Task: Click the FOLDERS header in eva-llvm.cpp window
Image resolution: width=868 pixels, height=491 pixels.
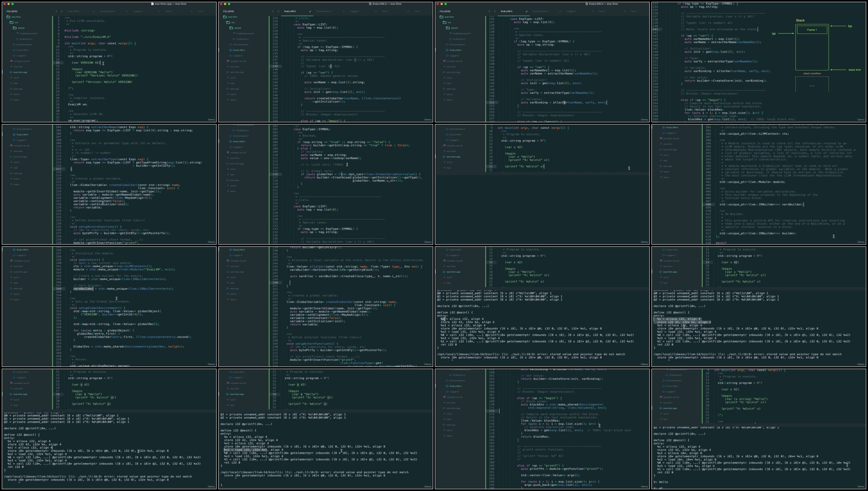Action: [12, 11]
